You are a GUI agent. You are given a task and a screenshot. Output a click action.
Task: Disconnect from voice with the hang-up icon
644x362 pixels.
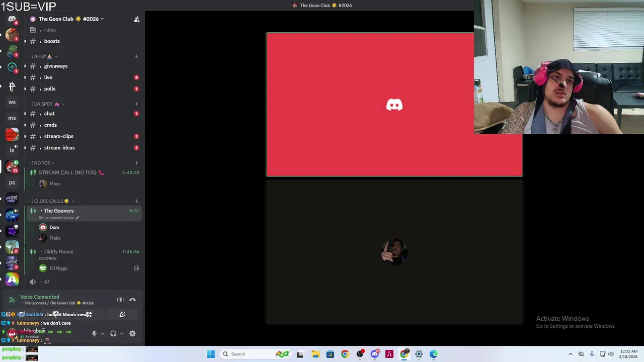pos(132,300)
